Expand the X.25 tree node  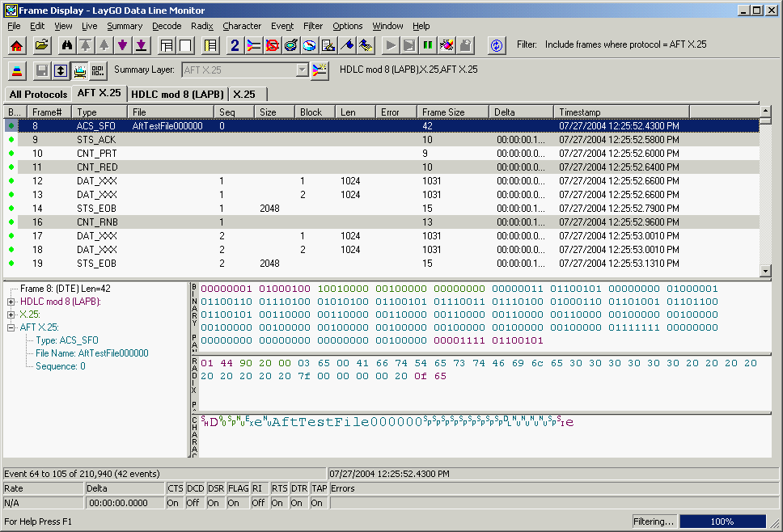(11, 315)
